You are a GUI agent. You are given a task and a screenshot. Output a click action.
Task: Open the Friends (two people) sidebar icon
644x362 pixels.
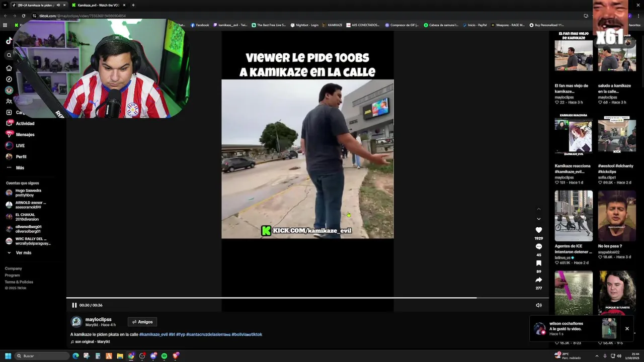[9, 101]
